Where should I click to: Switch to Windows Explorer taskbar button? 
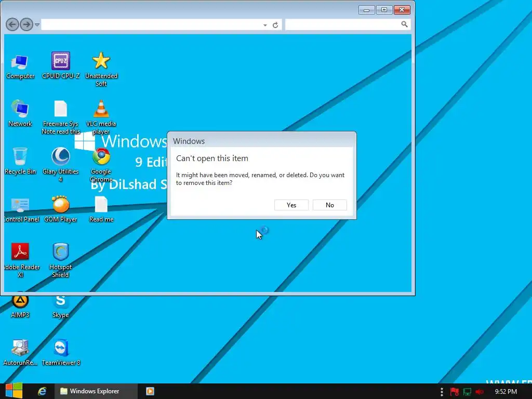point(96,391)
